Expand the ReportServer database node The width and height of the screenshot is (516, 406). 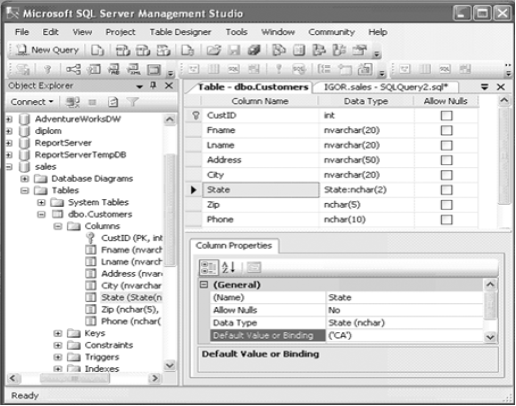pyautogui.click(x=9, y=143)
